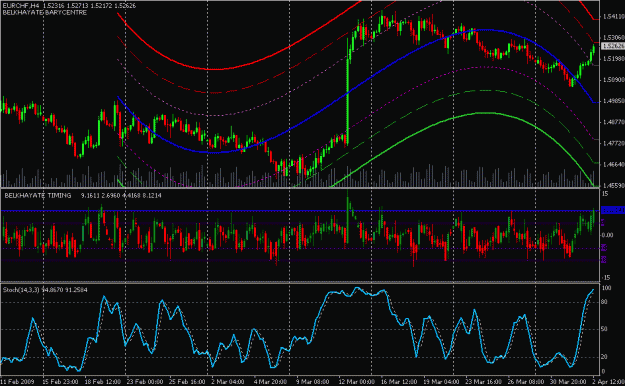625x386 pixels.
Task: Click the 23 Feb 00:00 time label
Action: tap(145, 382)
